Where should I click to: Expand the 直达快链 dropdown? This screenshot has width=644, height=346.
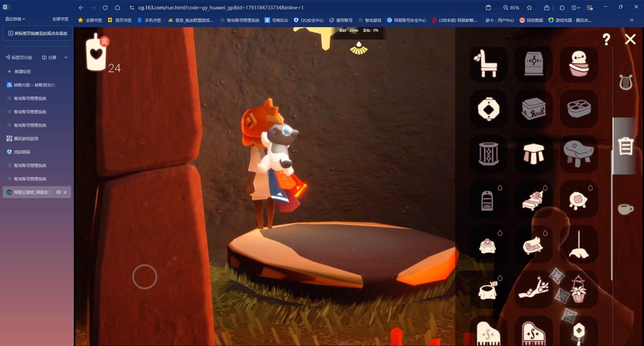(15, 19)
